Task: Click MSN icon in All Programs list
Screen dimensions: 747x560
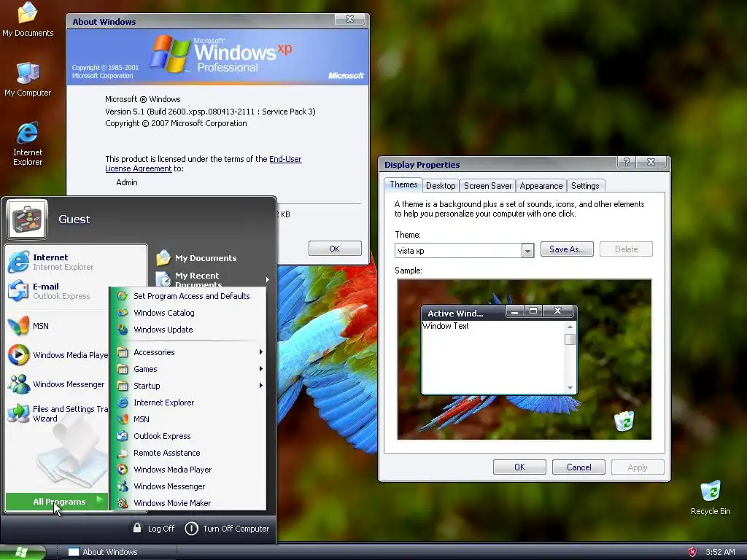Action: 123,419
